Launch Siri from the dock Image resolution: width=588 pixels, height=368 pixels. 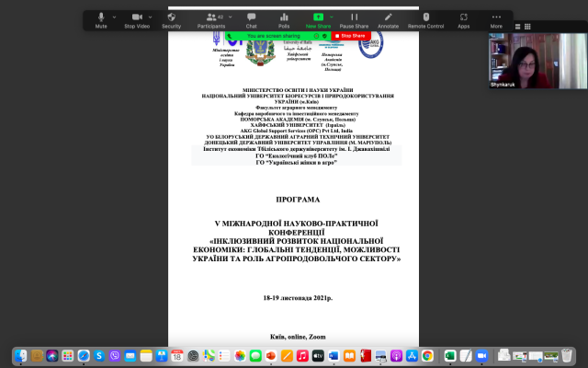coord(52,356)
